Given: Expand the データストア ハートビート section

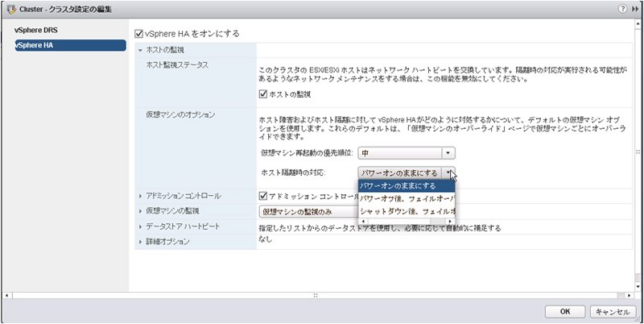Looking at the screenshot, I should (140, 226).
